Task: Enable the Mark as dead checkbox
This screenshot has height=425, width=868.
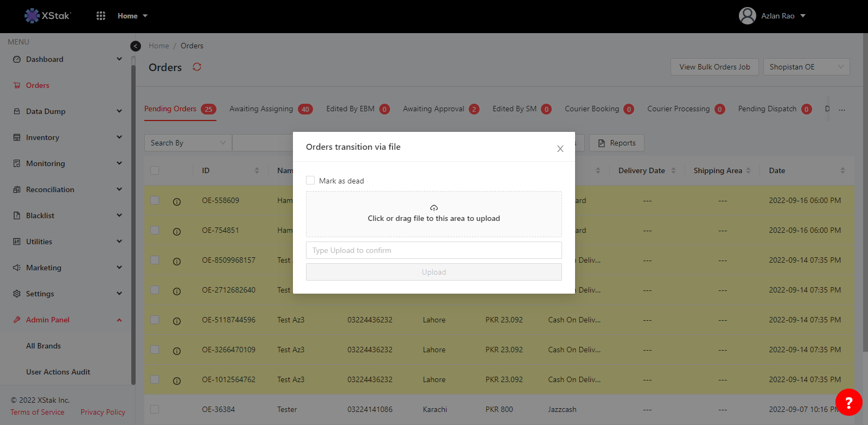Action: point(310,180)
